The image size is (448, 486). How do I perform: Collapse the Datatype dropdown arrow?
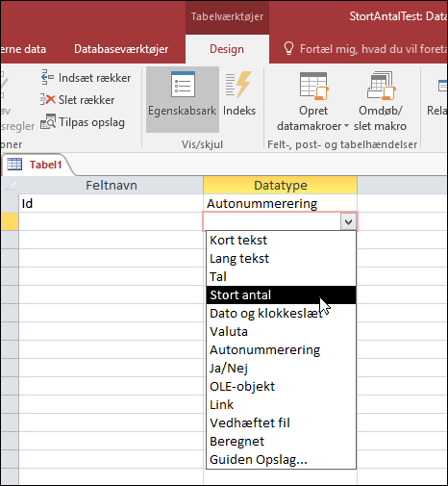(x=349, y=221)
